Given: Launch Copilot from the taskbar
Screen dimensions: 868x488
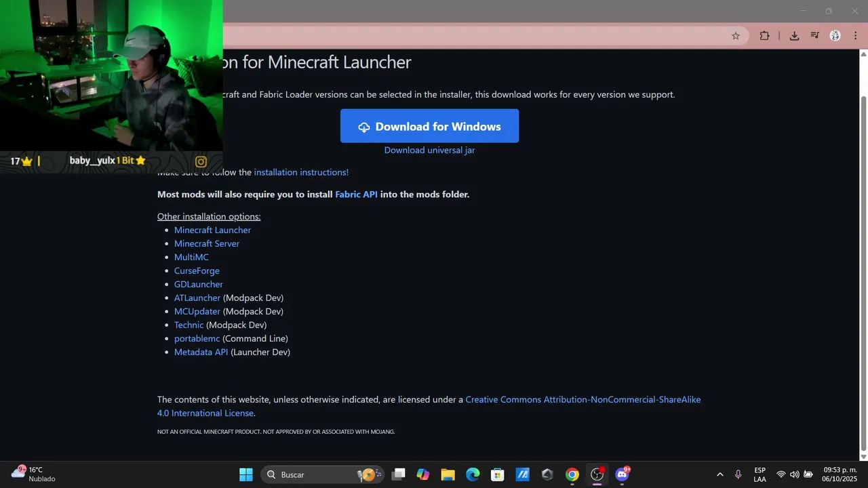Looking at the screenshot, I should click(x=423, y=474).
